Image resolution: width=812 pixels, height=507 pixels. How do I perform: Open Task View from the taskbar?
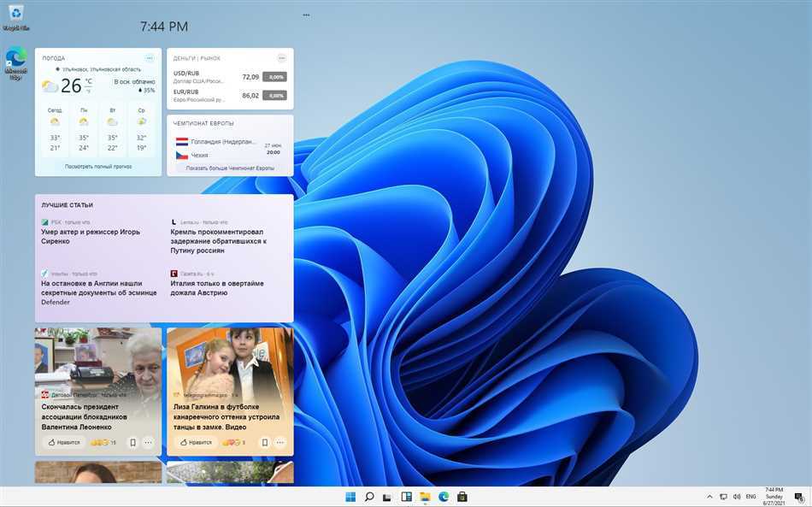387,497
